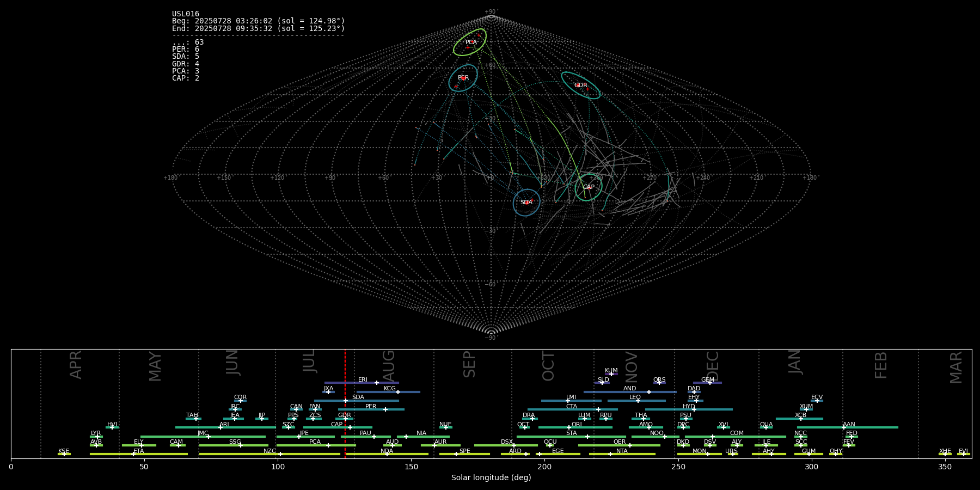Click the 'CAP: 2' count in the legend
This screenshot has width=980, height=490.
click(186, 78)
